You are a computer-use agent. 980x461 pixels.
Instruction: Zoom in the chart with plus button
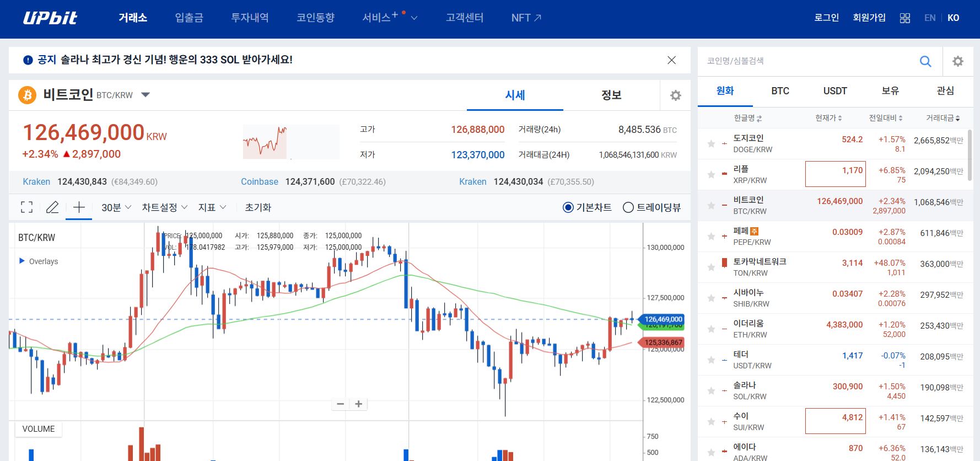pos(359,404)
